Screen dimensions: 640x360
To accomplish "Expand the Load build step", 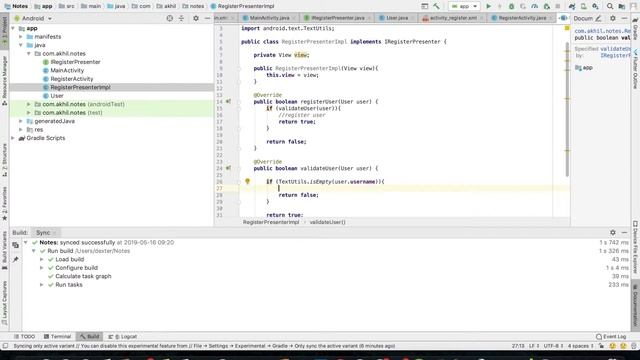I will 42,259.
